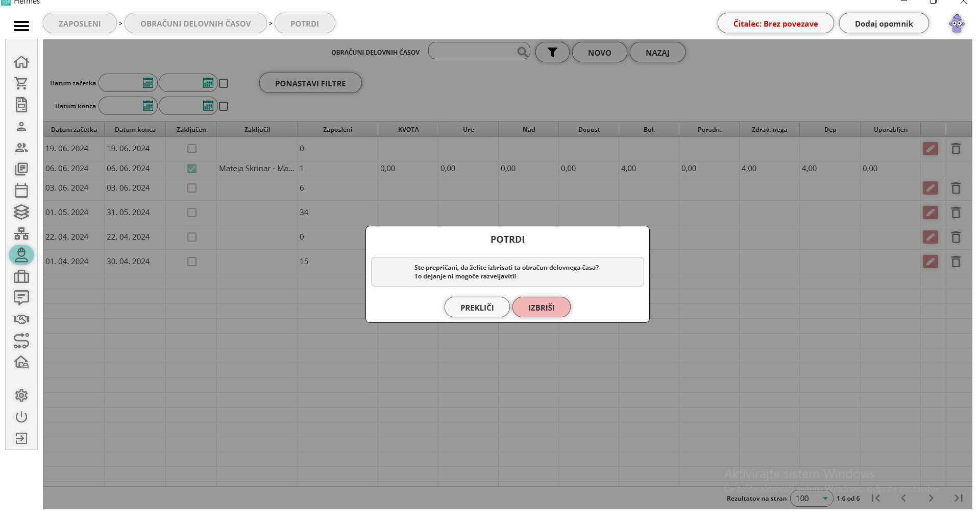Go to ZAPOSLENI breadcrumb

80,23
